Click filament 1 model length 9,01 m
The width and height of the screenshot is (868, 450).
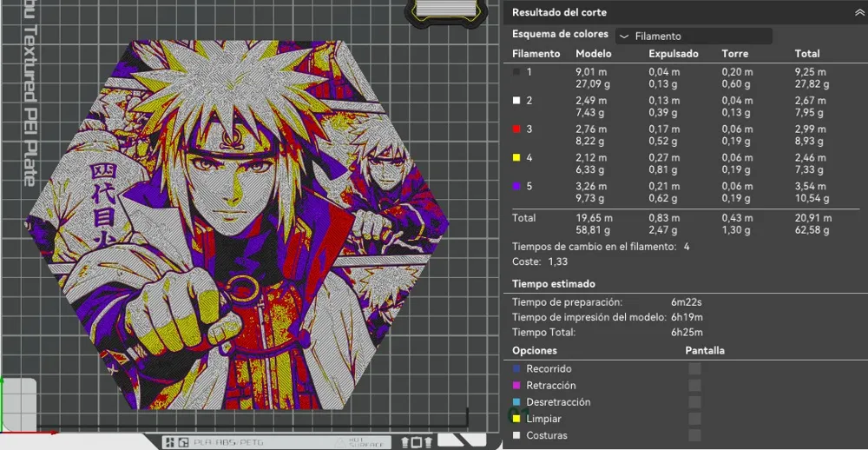pos(591,72)
